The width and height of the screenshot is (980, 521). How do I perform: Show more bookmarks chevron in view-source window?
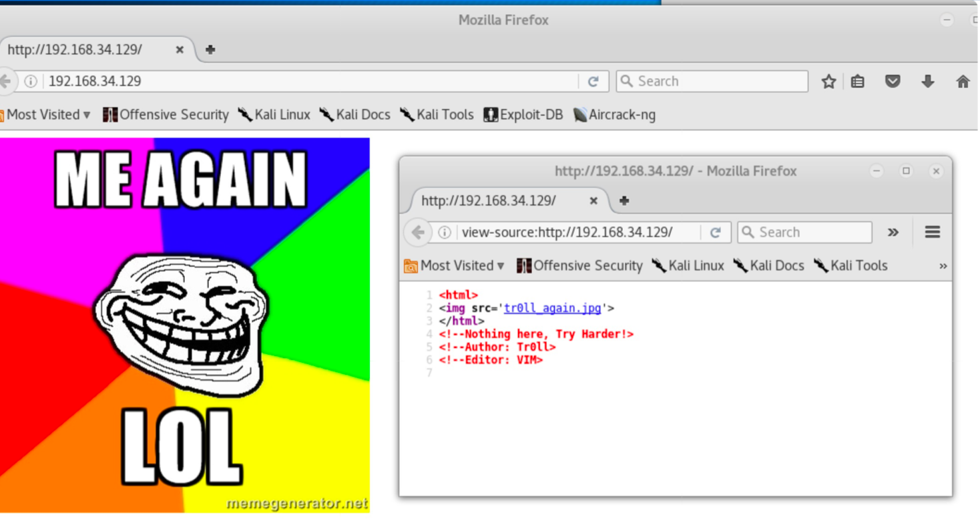(943, 266)
